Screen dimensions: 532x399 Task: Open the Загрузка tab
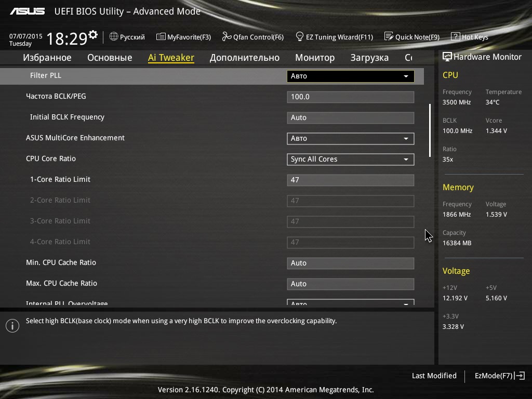coord(369,58)
